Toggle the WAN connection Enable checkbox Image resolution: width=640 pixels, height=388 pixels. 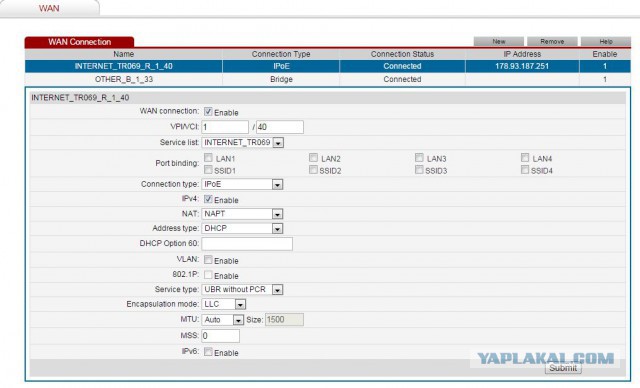click(x=208, y=111)
